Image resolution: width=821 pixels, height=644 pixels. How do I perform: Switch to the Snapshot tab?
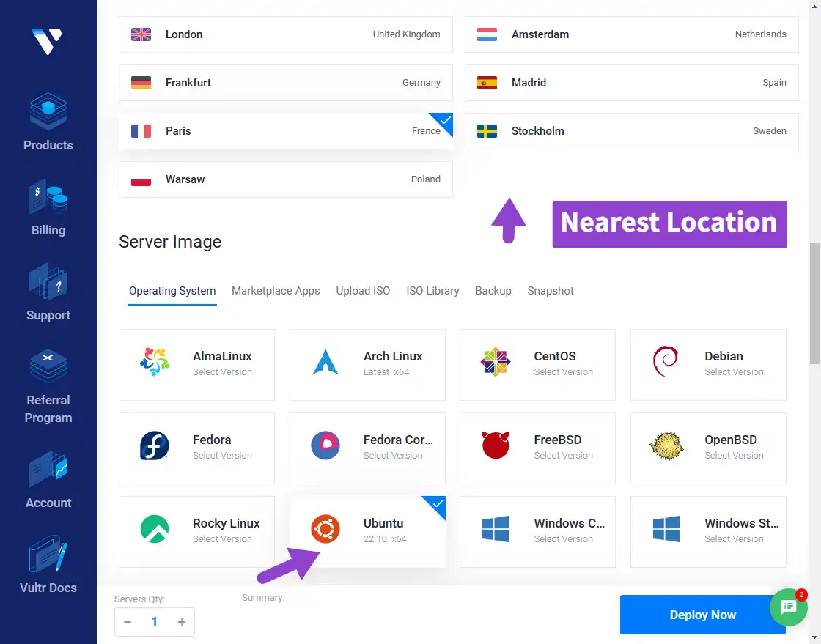click(551, 291)
